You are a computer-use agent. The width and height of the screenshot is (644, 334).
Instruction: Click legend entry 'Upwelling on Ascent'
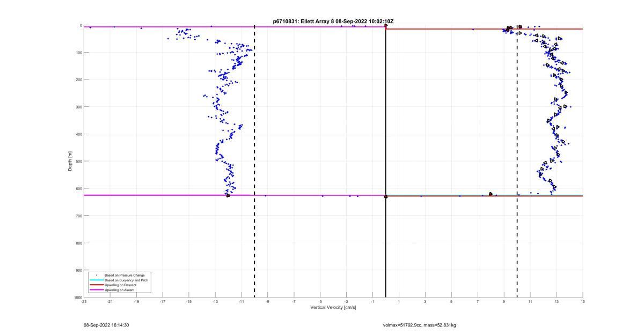(x=120, y=290)
